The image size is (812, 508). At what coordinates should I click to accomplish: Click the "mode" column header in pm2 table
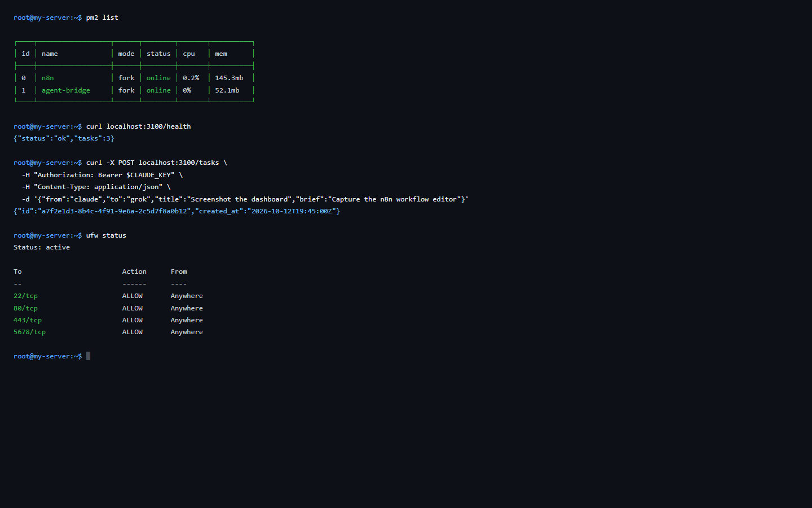pyautogui.click(x=126, y=54)
